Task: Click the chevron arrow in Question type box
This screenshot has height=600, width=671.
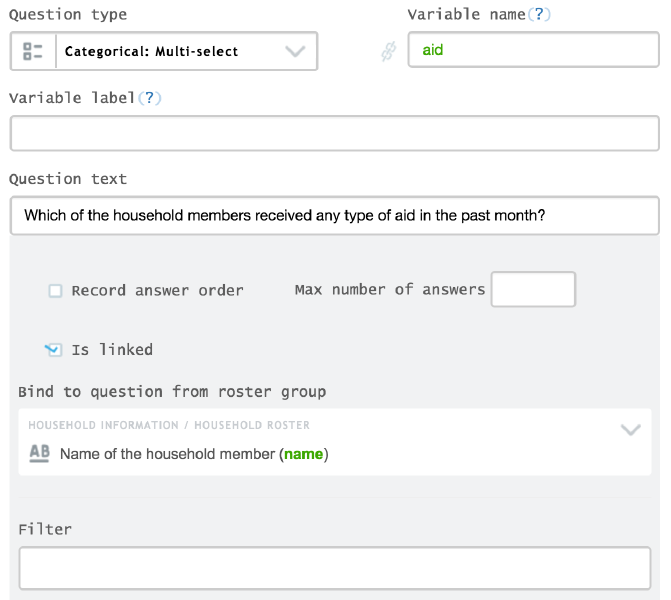Action: (x=294, y=51)
